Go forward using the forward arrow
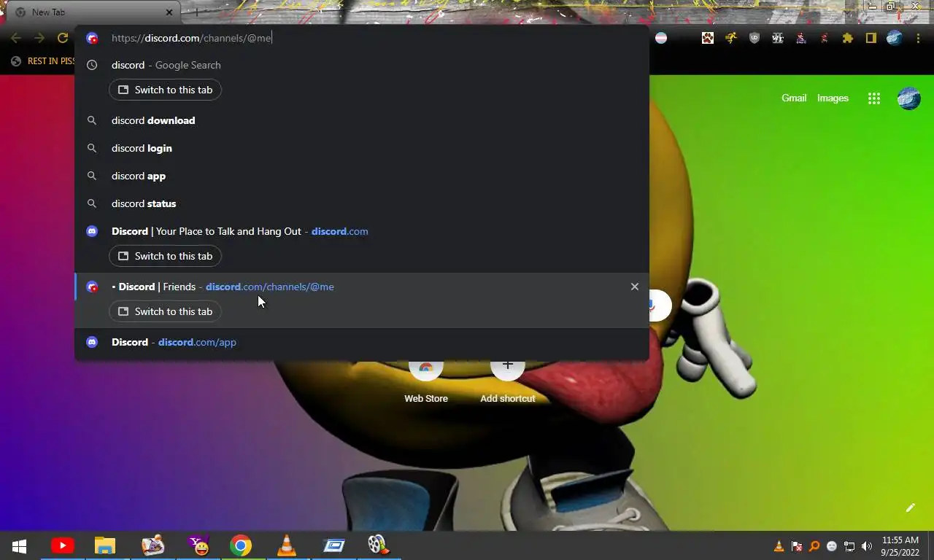This screenshot has width=934, height=560. [x=39, y=38]
